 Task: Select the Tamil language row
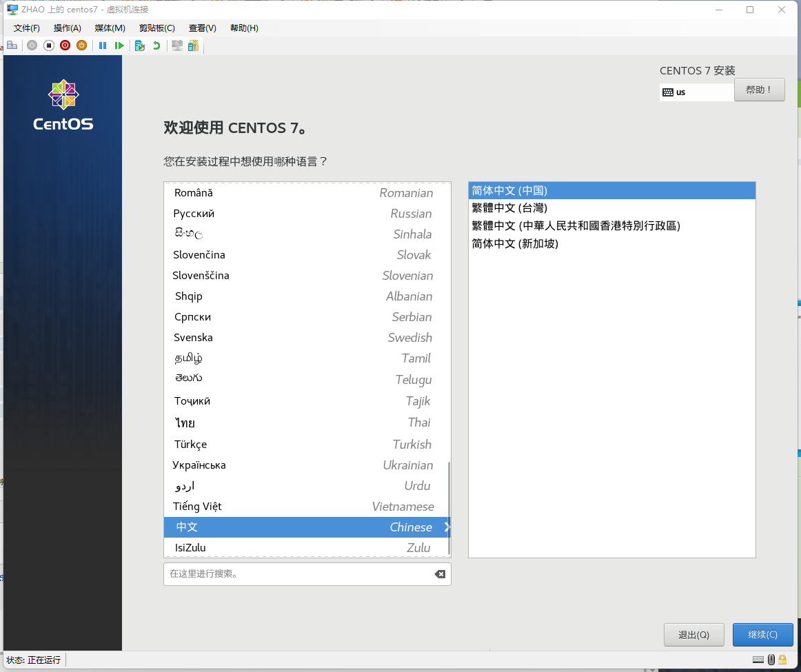[305, 358]
